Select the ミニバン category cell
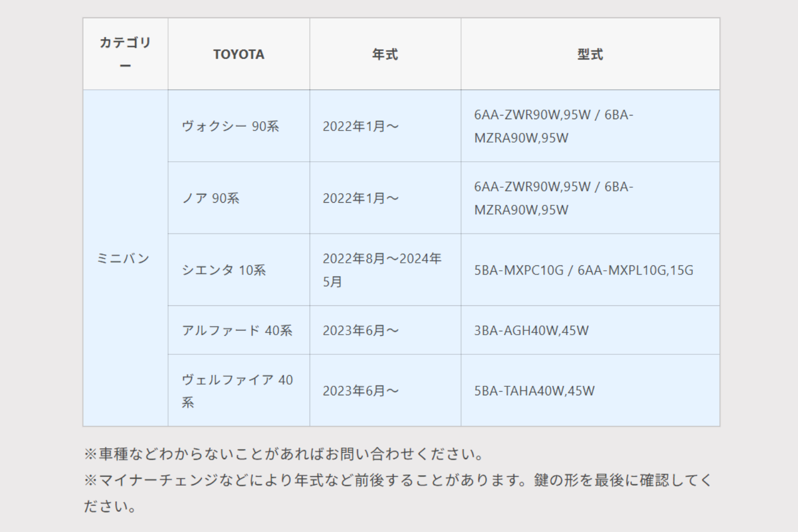 click(126, 258)
